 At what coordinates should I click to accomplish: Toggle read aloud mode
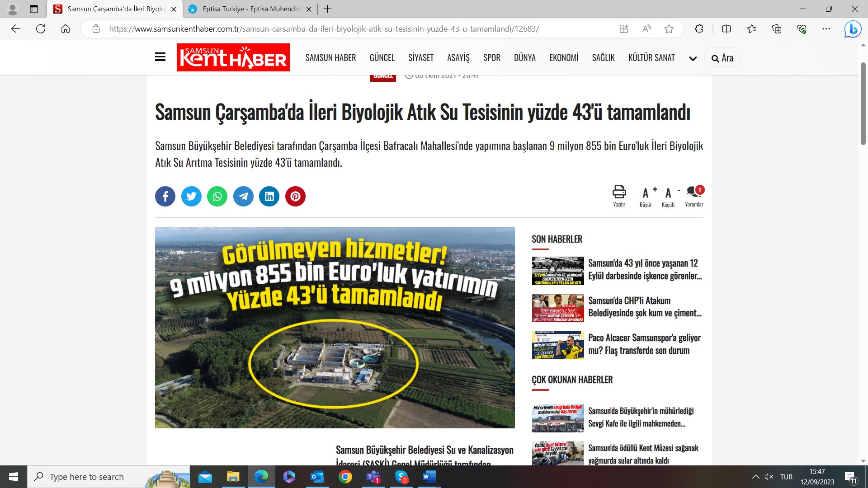pyautogui.click(x=646, y=29)
